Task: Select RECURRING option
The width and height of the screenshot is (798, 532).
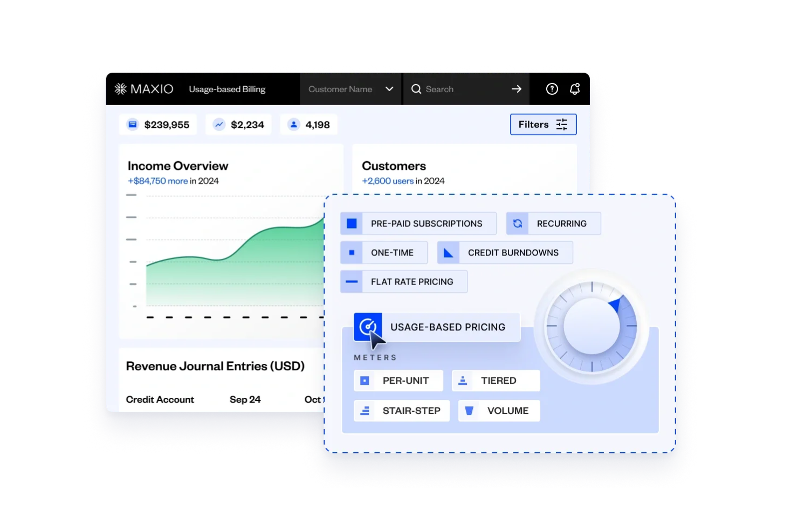Action: (554, 223)
